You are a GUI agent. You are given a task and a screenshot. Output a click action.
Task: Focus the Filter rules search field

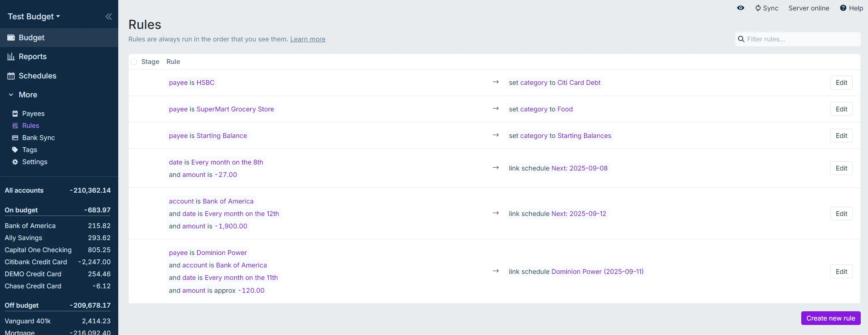tap(800, 39)
